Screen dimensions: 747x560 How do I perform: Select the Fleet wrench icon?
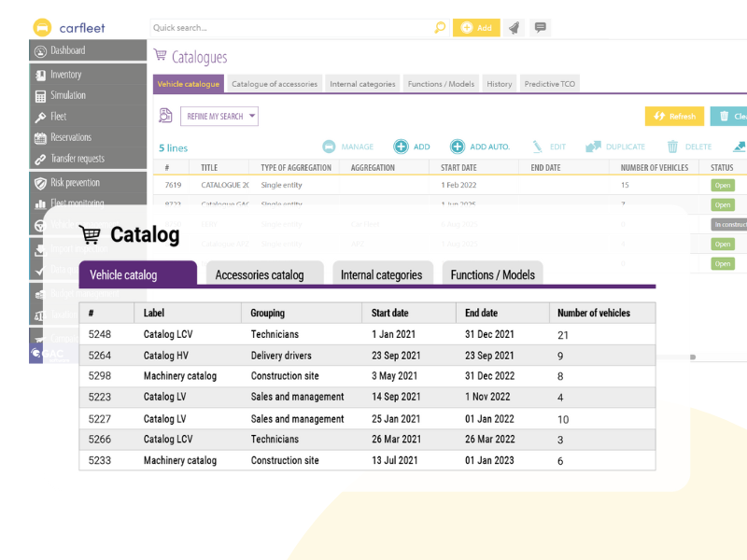41,118
